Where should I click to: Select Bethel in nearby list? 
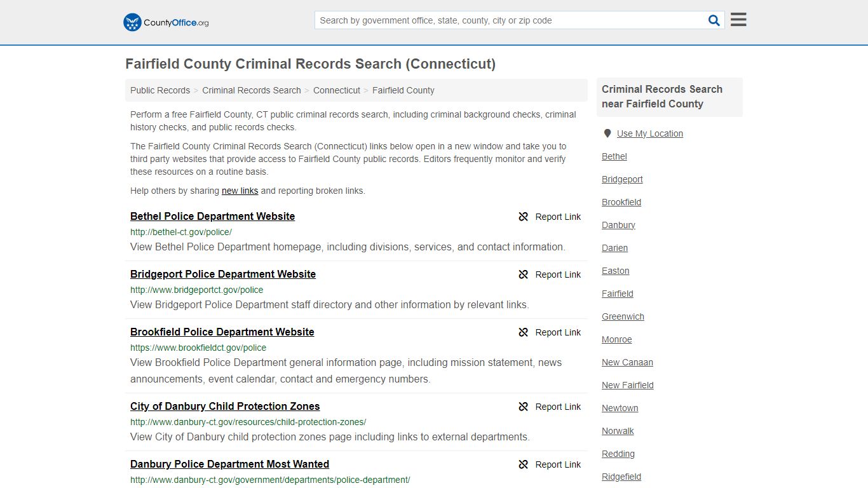point(614,156)
